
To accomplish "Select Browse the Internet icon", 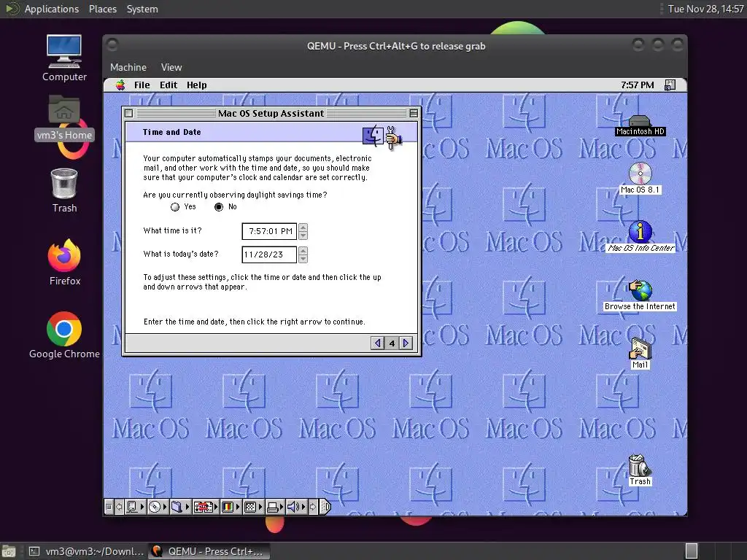I will point(640,295).
